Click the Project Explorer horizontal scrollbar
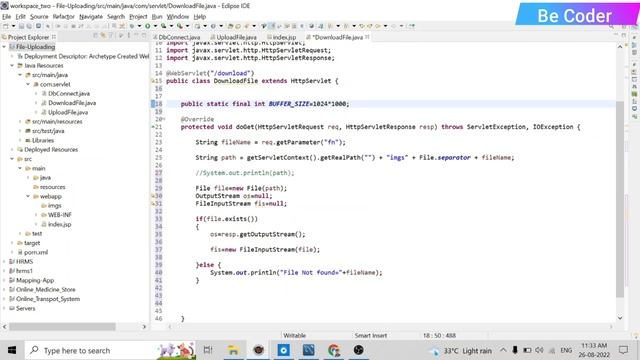Screen dimensions: 640x360 62,327
